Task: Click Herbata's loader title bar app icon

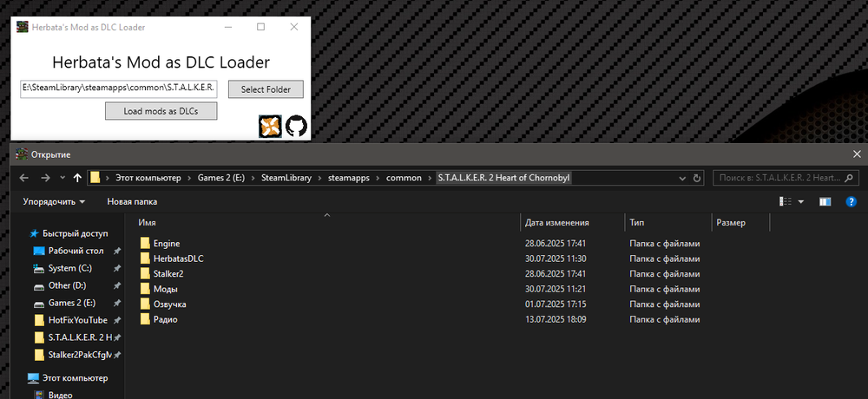Action: [23, 27]
